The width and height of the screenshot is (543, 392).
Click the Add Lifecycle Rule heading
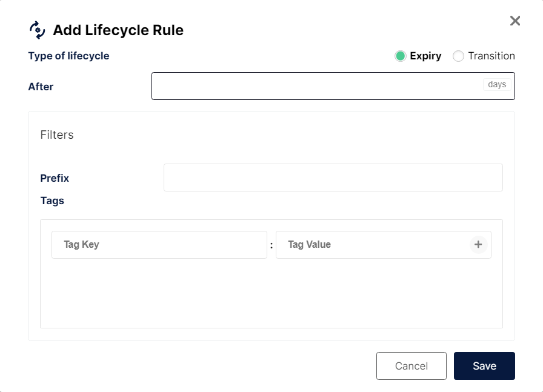pos(118,30)
